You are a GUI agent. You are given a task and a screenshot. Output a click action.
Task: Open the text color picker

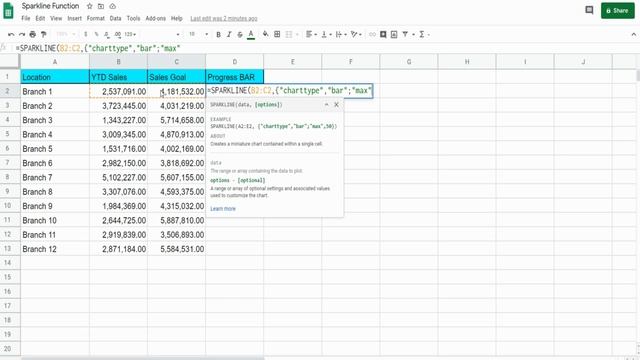[x=251, y=34]
